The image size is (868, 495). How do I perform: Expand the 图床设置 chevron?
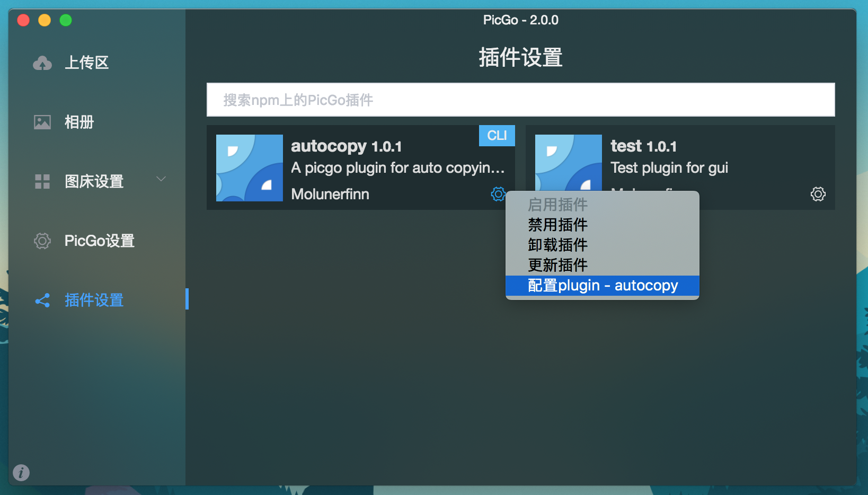coord(161,179)
